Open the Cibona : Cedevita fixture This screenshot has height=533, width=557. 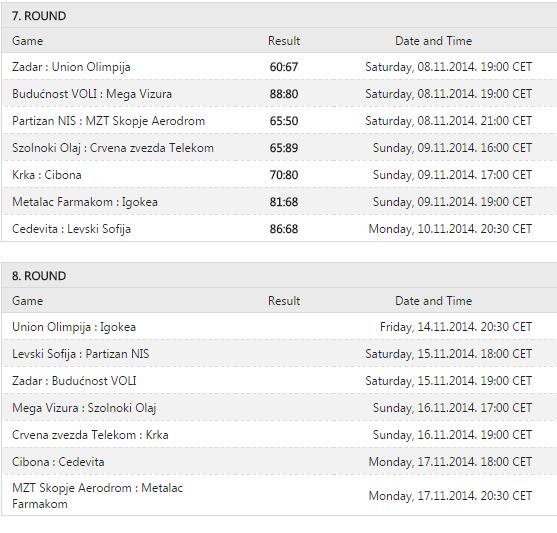click(58, 462)
